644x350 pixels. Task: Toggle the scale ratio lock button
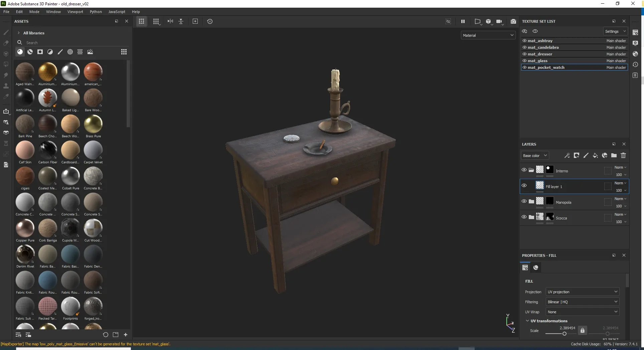tap(583, 330)
